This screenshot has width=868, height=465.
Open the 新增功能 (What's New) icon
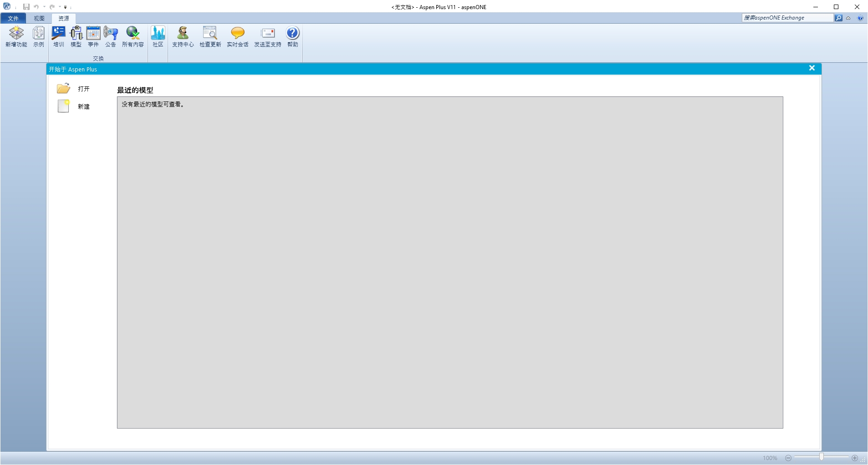coord(16,36)
